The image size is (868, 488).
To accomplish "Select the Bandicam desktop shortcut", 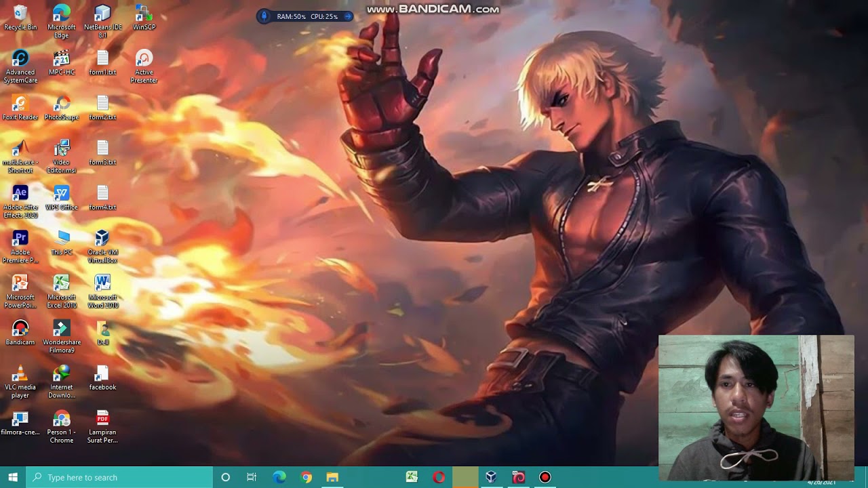I will 20,333.
